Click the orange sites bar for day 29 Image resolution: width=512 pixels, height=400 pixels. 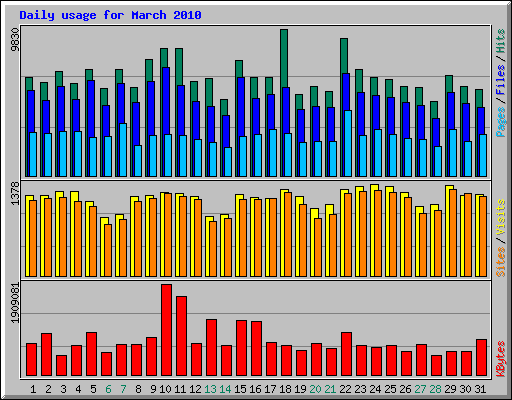coord(453,233)
